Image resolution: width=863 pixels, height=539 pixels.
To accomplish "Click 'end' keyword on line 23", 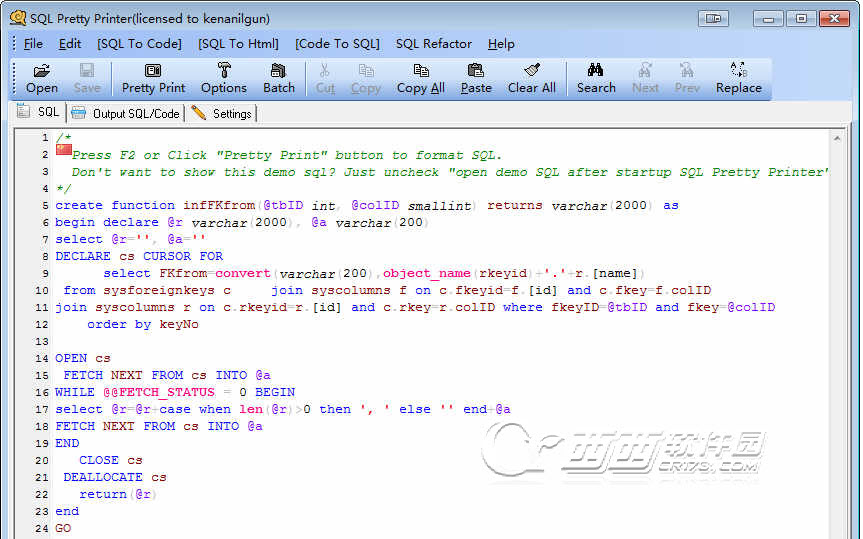I will pos(67,511).
